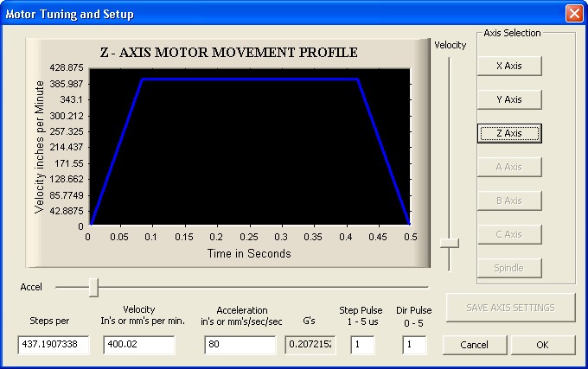588x369 pixels.
Task: Click the Accel horizontal slider thumb
Action: [x=93, y=286]
